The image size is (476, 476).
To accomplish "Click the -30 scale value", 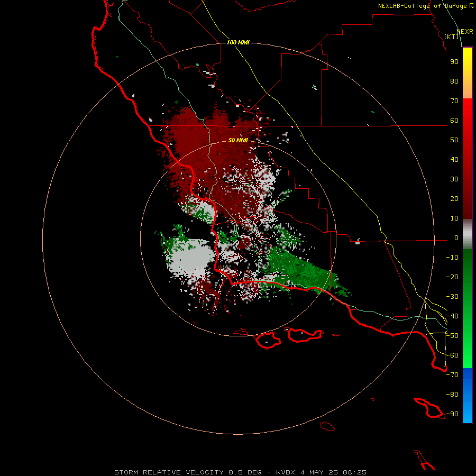I will coord(452,297).
